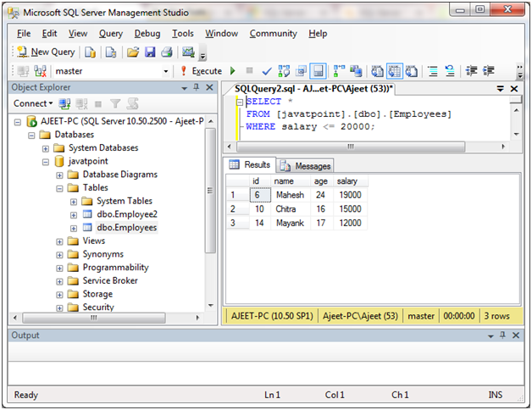Viewport: 532px width, 410px height.
Task: Open the Tools menu
Action: click(x=183, y=34)
